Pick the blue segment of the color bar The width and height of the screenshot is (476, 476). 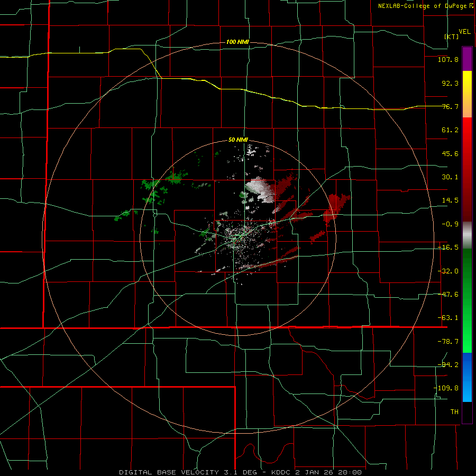[x=467, y=377]
